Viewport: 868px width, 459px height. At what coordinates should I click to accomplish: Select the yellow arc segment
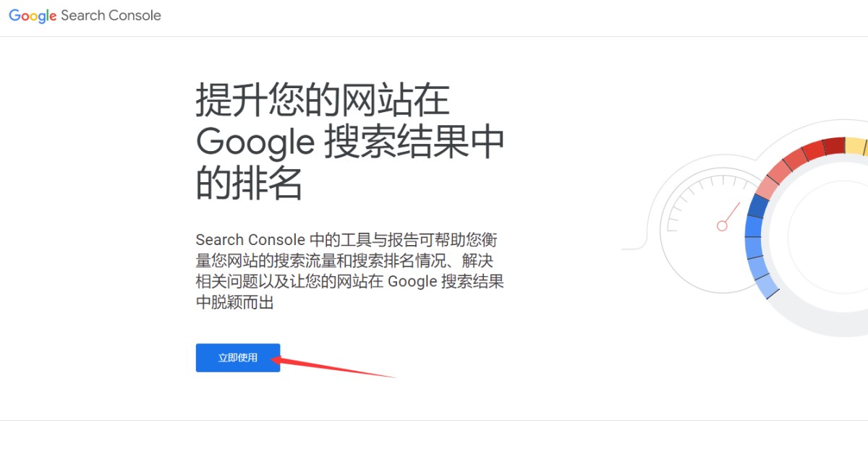click(856, 145)
